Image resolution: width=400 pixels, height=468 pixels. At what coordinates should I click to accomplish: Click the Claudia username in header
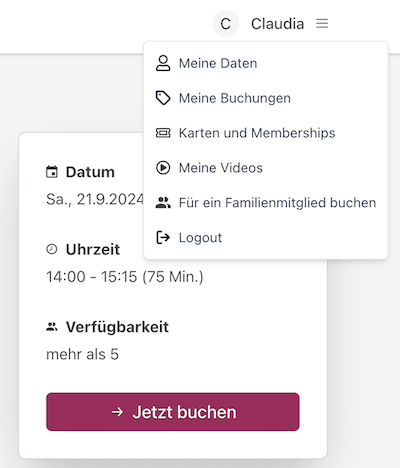(277, 24)
